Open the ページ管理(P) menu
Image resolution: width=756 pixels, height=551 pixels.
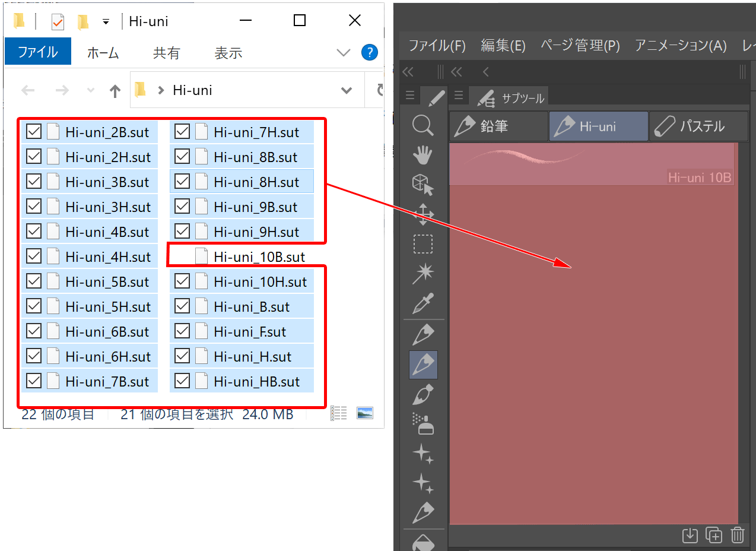581,45
